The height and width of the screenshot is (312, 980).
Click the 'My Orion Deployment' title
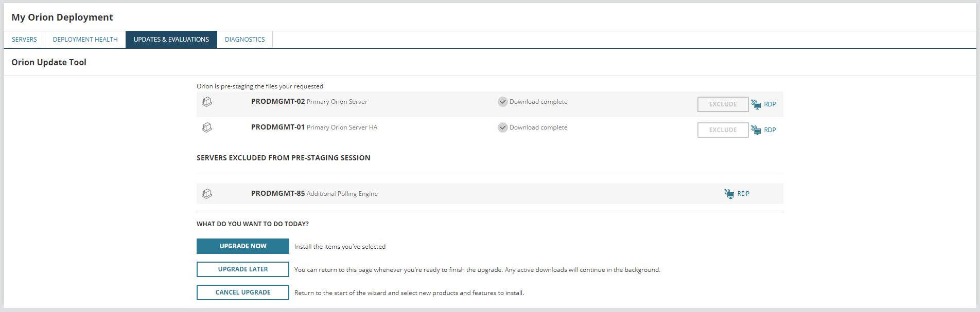[62, 17]
